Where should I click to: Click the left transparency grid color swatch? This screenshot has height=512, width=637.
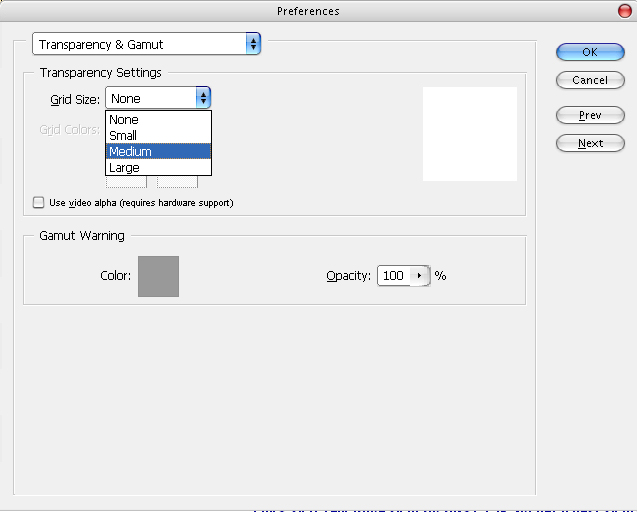point(127,182)
